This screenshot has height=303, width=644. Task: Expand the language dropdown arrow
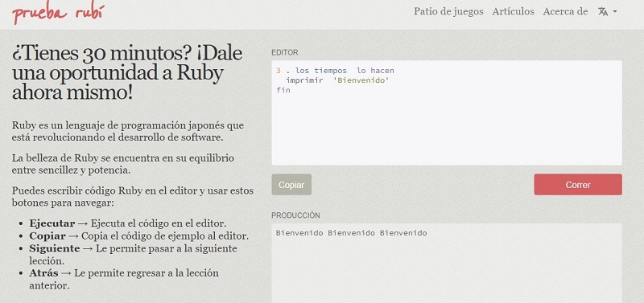pos(615,12)
